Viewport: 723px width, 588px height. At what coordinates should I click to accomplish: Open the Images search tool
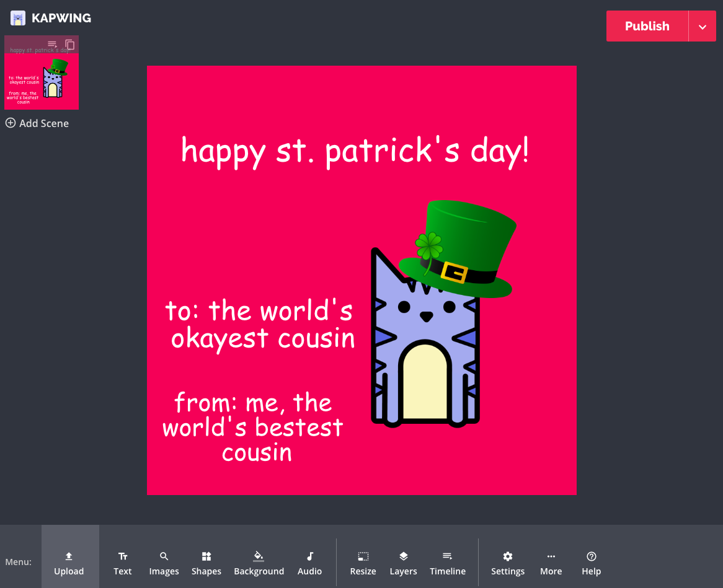164,563
